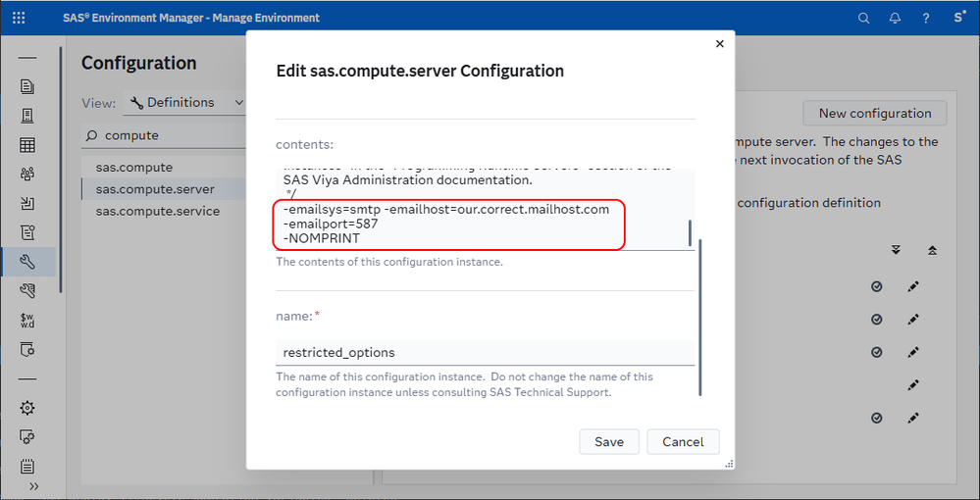Image resolution: width=980 pixels, height=500 pixels.
Task: Open the second wrench sidebar icon
Action: pos(27,290)
